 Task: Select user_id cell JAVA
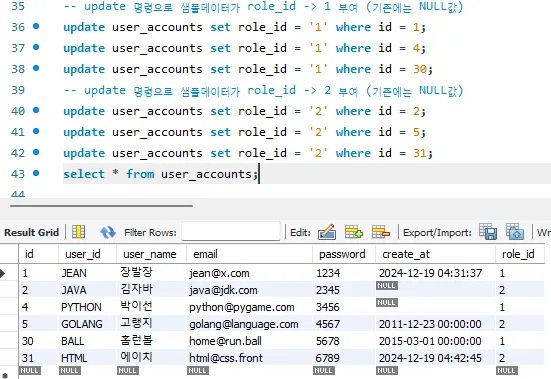(x=87, y=290)
